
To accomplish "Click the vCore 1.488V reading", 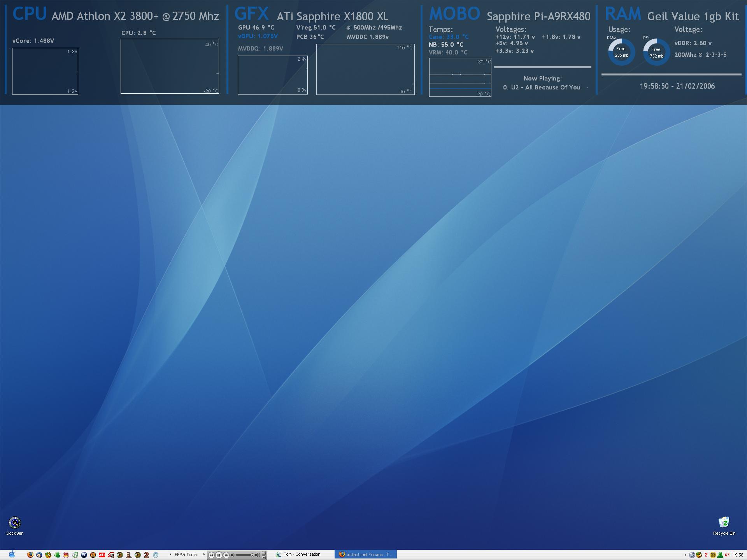I will point(33,41).
